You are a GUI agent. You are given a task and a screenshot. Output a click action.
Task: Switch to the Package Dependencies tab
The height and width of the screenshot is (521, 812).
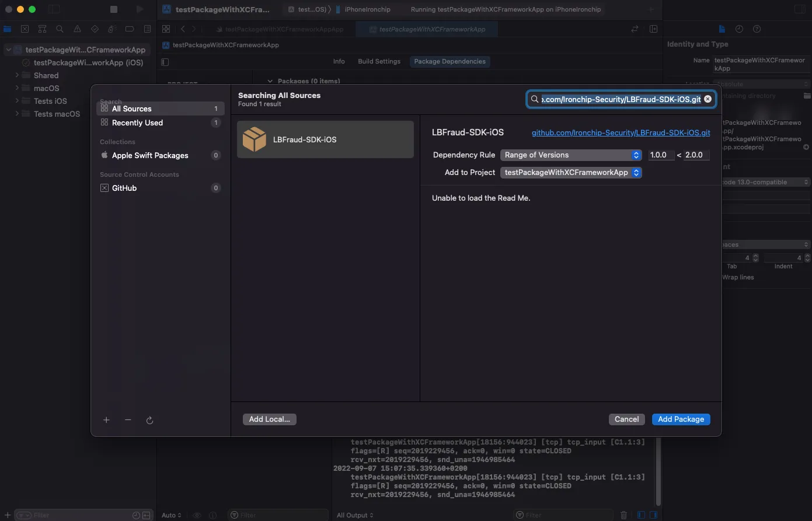(x=449, y=61)
